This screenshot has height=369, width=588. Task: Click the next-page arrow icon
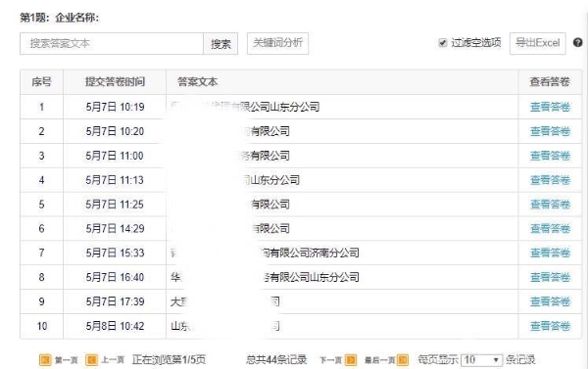click(351, 360)
